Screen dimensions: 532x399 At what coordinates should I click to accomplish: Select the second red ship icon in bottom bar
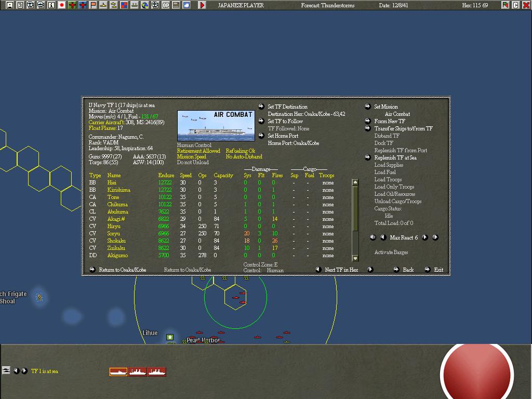137,372
